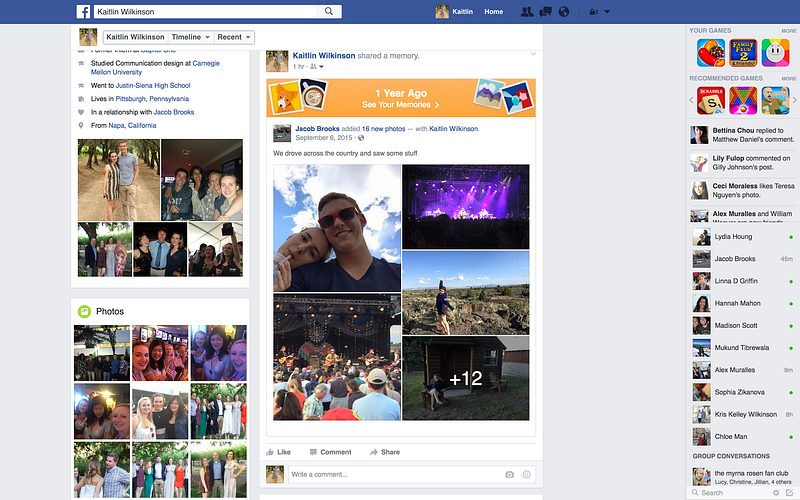The height and width of the screenshot is (500, 800).
Task: Open Kaitlin profile in top bar
Action: (x=454, y=12)
